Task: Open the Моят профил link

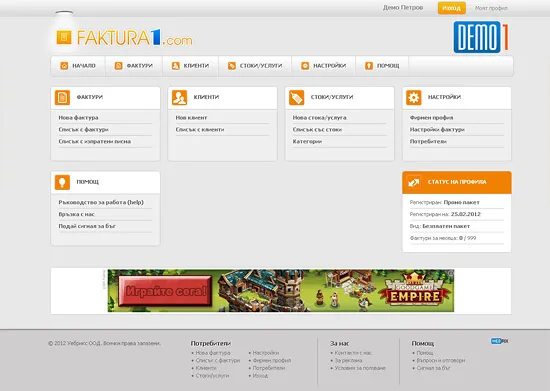Action: point(491,8)
